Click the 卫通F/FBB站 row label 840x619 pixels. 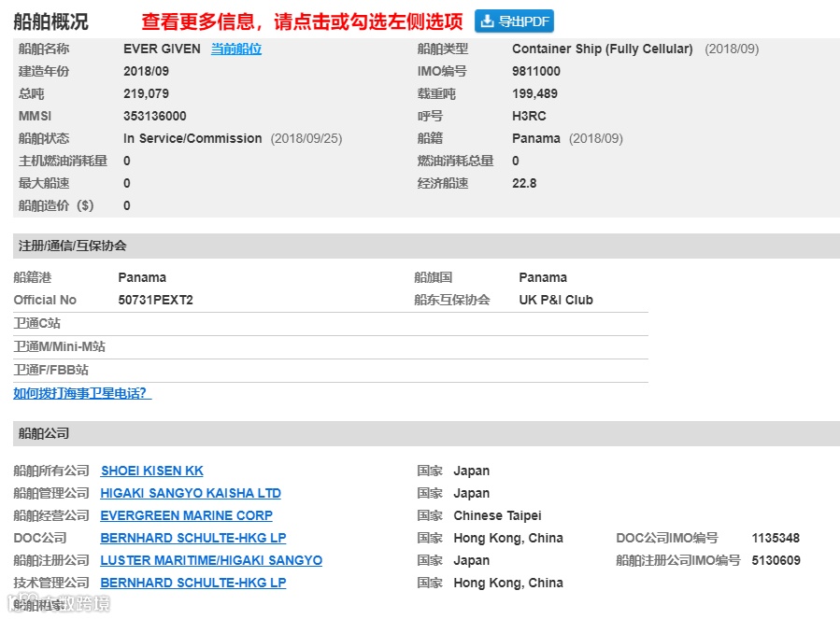(x=50, y=370)
